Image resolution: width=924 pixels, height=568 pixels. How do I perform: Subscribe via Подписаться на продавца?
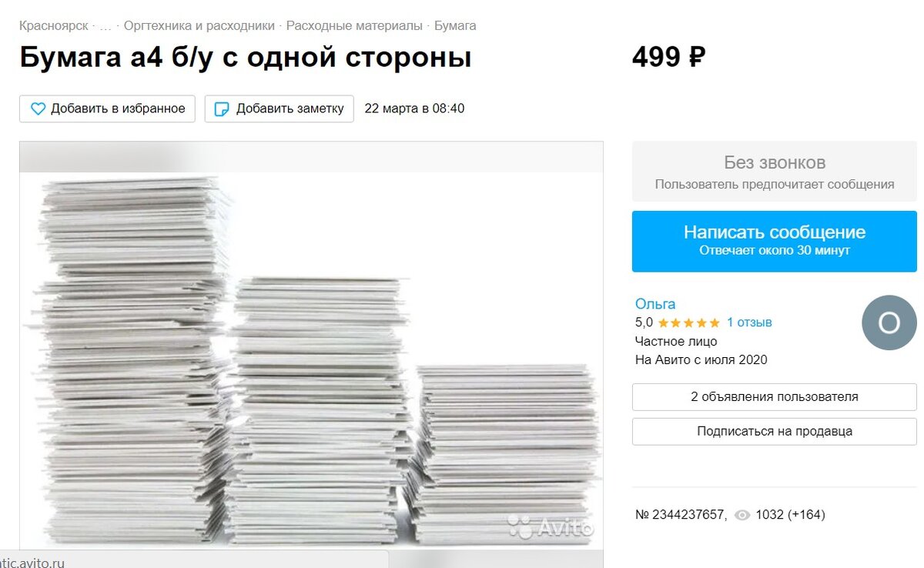pyautogui.click(x=775, y=431)
